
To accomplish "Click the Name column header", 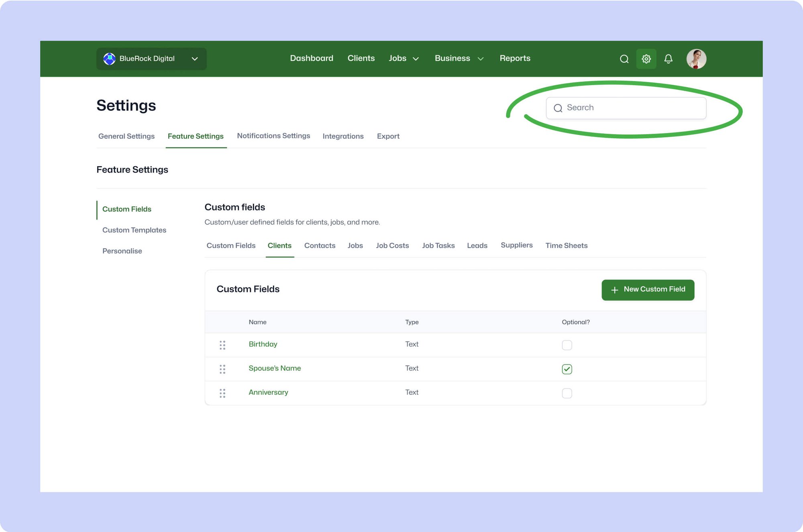I will [257, 322].
